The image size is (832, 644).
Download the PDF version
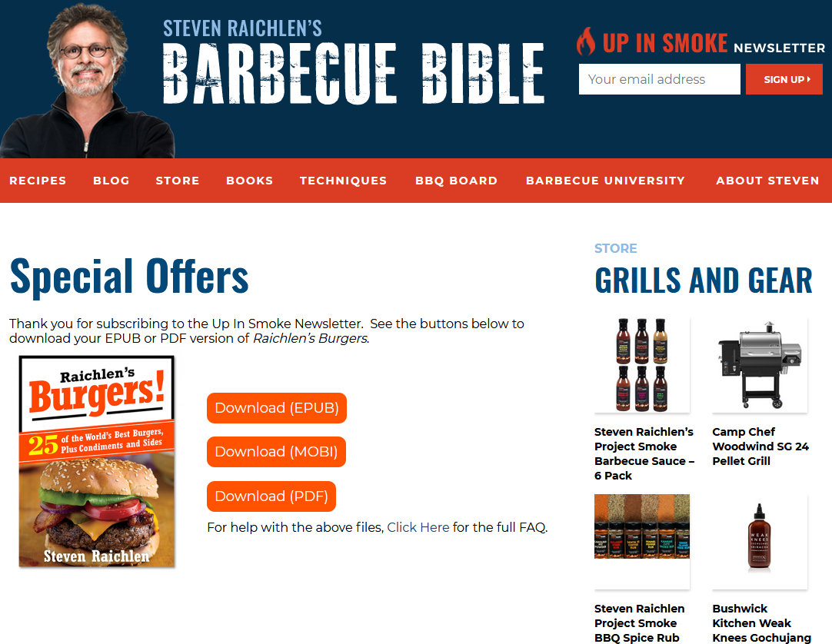tap(271, 496)
